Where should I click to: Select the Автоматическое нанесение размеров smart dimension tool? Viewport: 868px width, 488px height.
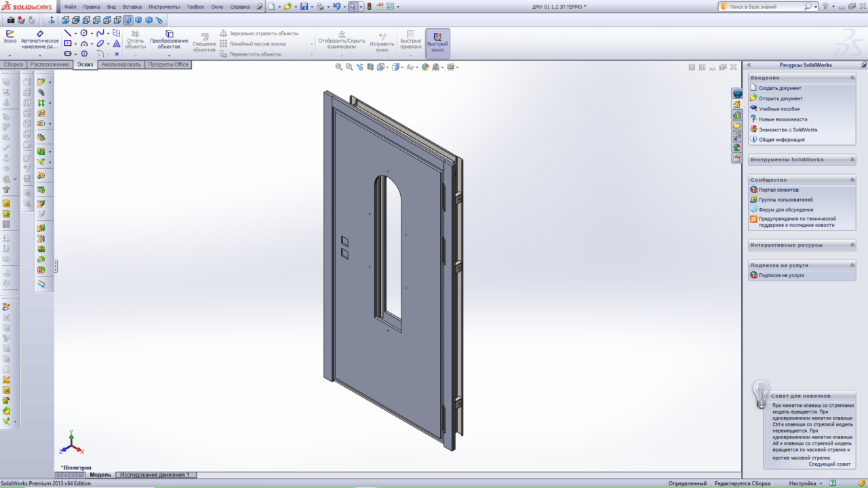pos(40,39)
